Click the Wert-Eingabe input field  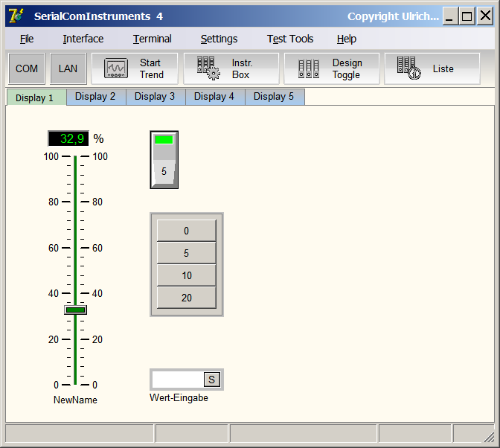(x=178, y=380)
